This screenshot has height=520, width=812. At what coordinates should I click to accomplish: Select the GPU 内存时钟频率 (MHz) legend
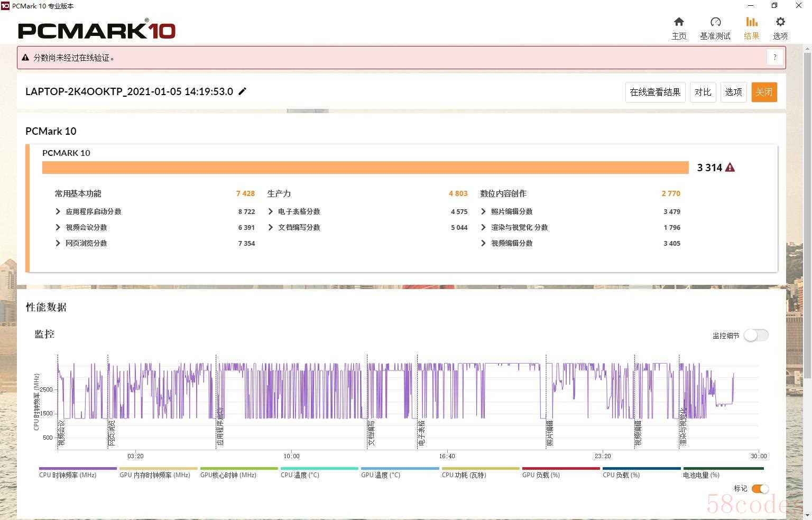click(159, 472)
